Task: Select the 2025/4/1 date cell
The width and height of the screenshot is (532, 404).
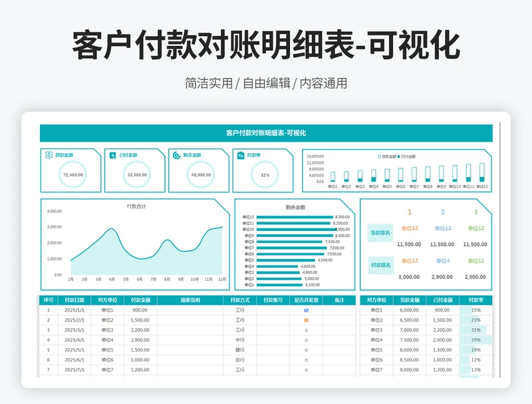Action: (74, 340)
